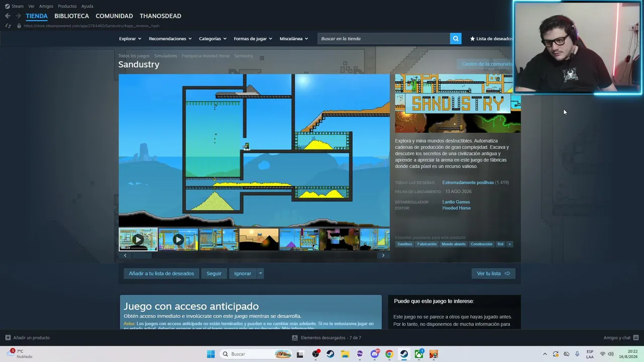Click the Windows taskbar Buscar search box

(256, 354)
